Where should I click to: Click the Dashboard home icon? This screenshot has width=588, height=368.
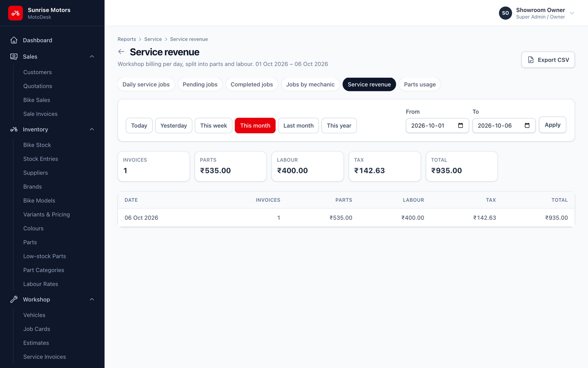pos(14,40)
